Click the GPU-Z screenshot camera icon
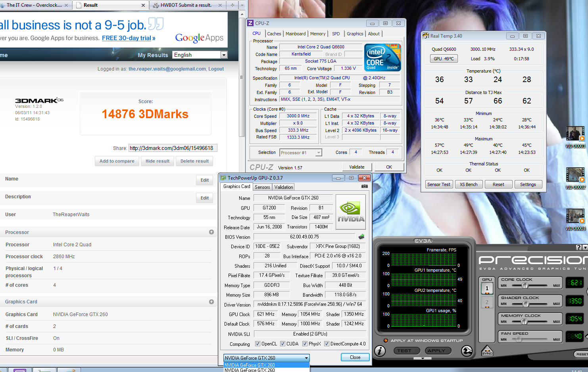 click(365, 186)
